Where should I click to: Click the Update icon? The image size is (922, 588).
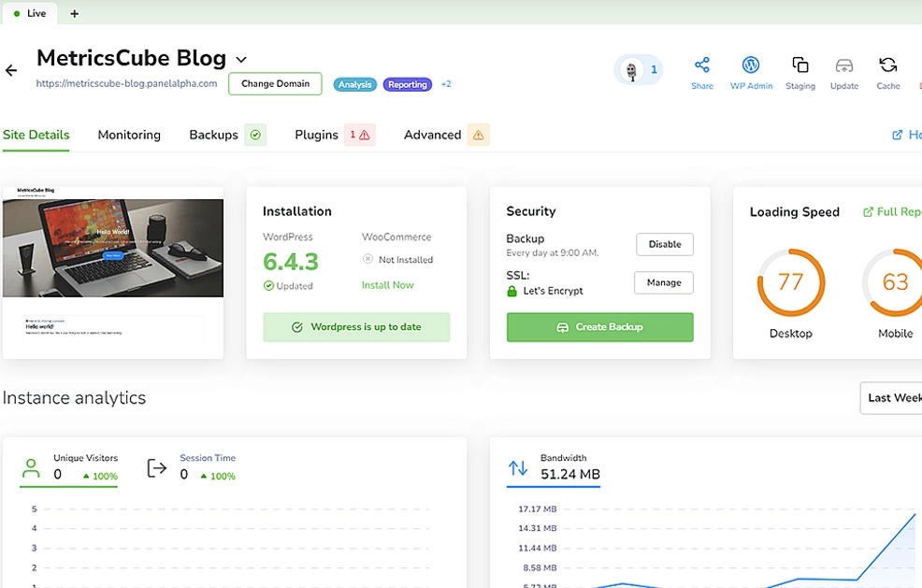pyautogui.click(x=844, y=65)
